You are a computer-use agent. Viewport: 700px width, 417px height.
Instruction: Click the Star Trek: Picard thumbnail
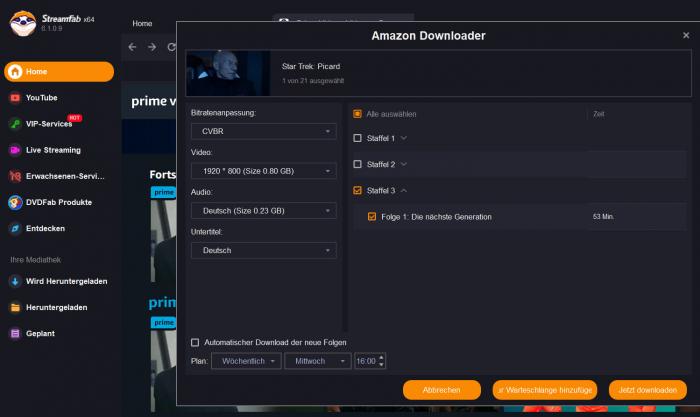[228, 73]
